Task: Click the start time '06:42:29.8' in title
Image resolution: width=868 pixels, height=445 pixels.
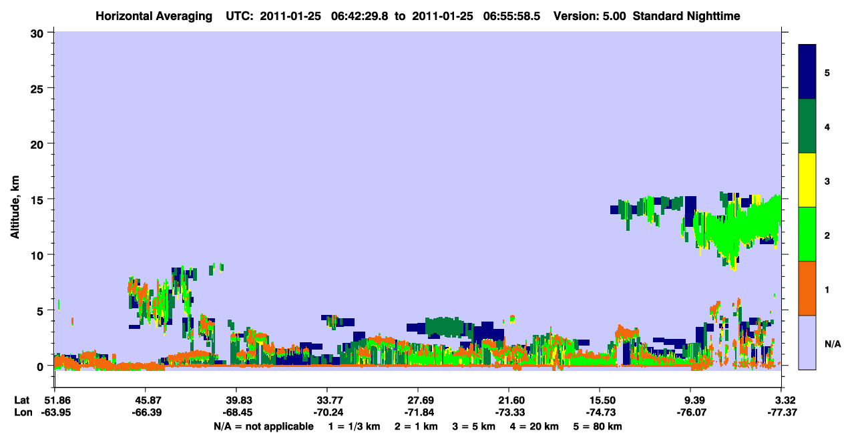Action: pos(359,16)
